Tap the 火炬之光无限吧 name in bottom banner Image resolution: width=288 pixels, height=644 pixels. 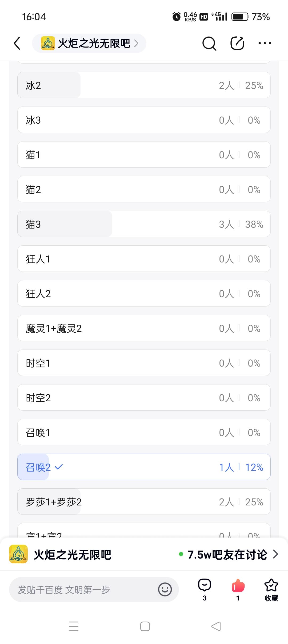(x=73, y=555)
